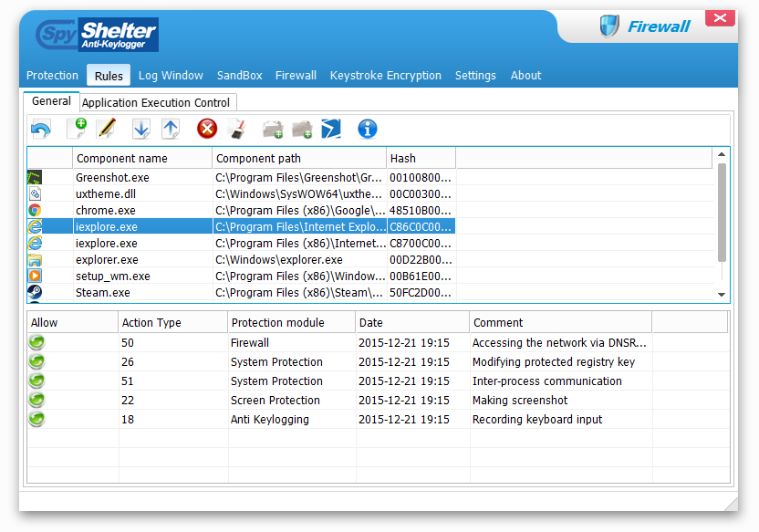This screenshot has height=532, width=759.
Task: Click the blue undo arrow toolbar icon
Action: point(41,130)
